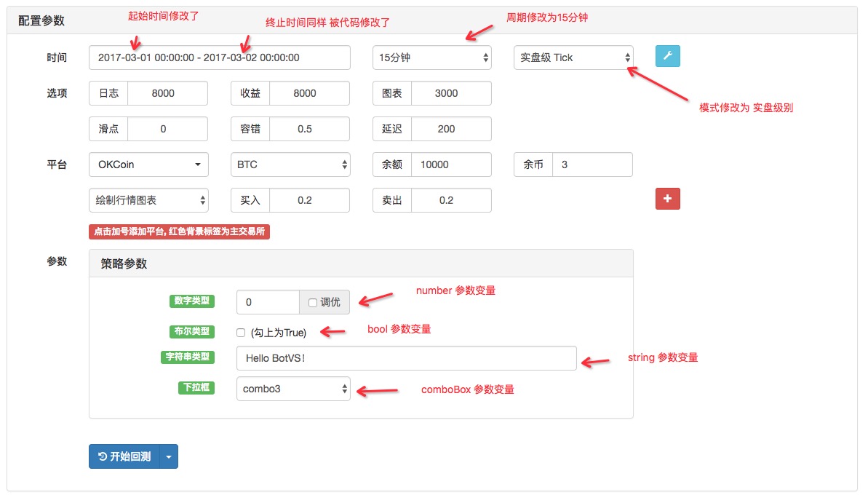
Task: Click the 开始回测 start backtest button
Action: point(124,456)
